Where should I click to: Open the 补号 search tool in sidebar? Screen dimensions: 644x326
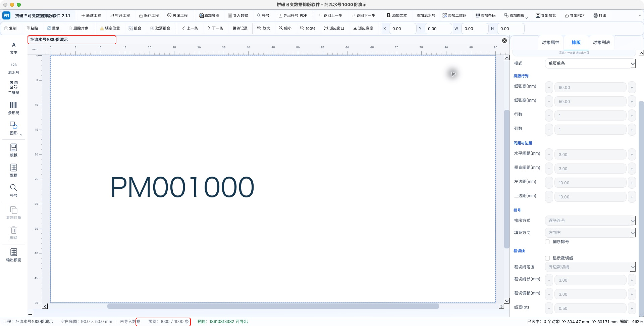14,191
